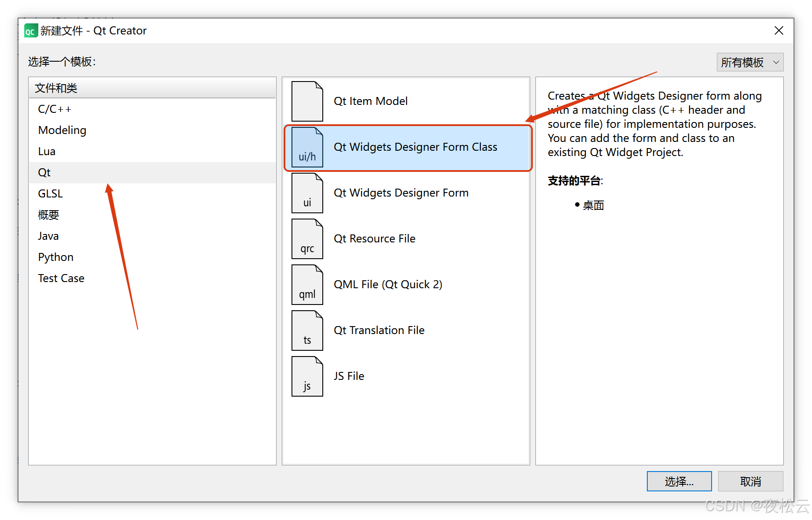Choose Qt Widgets Designer Form template
The width and height of the screenshot is (812, 520).
pos(406,193)
